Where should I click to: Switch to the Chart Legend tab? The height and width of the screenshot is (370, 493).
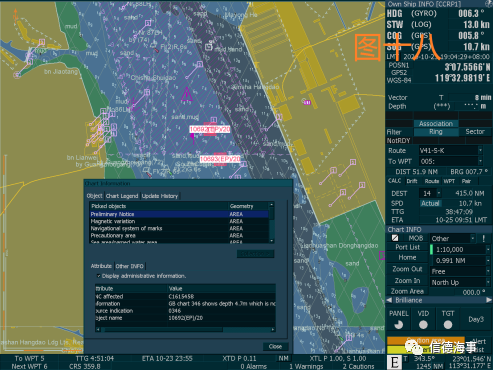pyautogui.click(x=122, y=196)
